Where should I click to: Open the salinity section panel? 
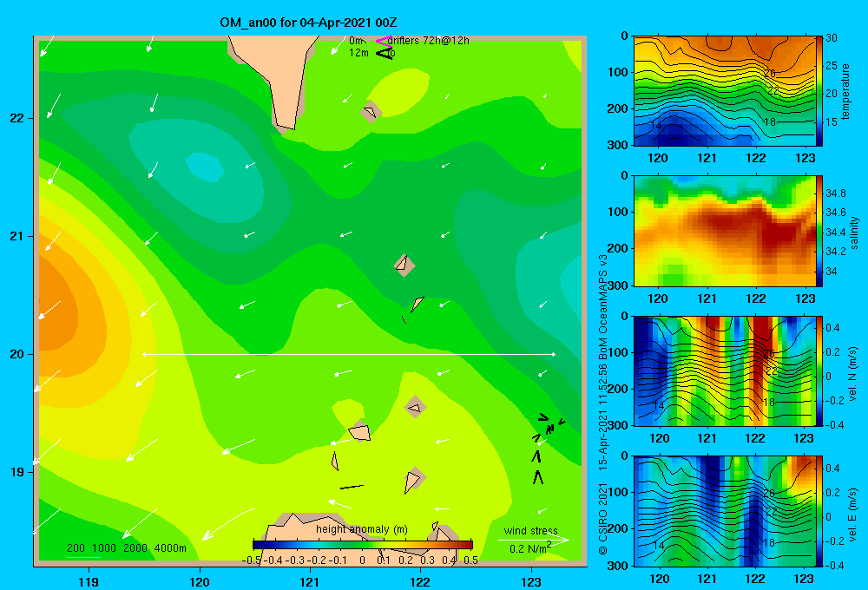[x=725, y=231]
